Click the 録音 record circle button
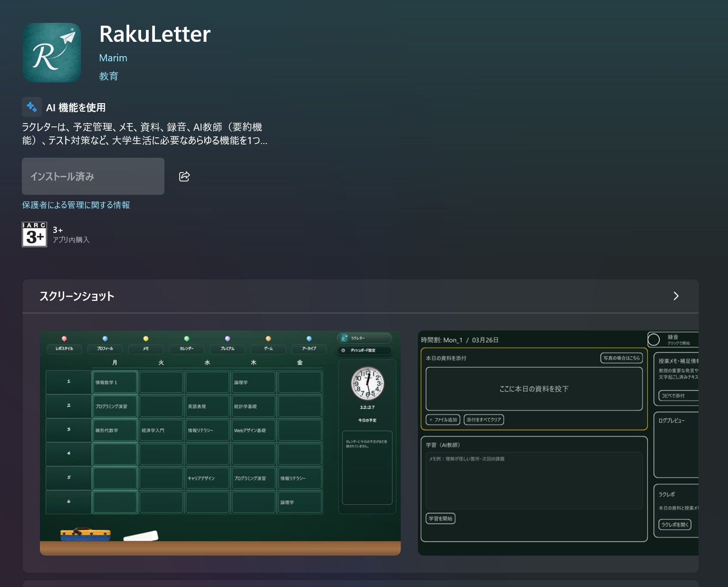 pos(654,339)
